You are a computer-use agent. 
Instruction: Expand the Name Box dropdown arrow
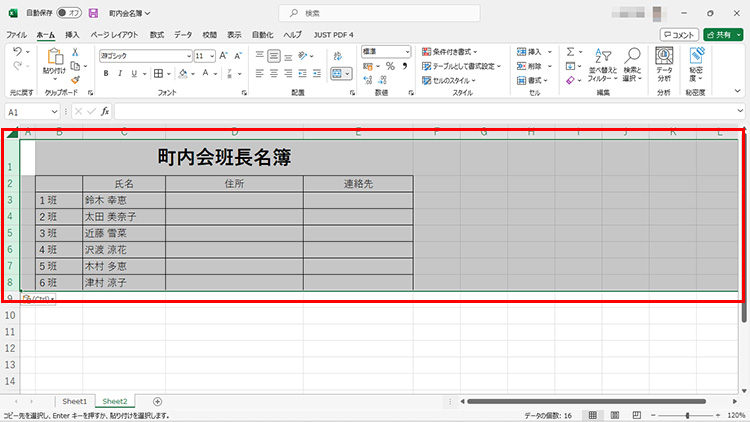click(54, 112)
